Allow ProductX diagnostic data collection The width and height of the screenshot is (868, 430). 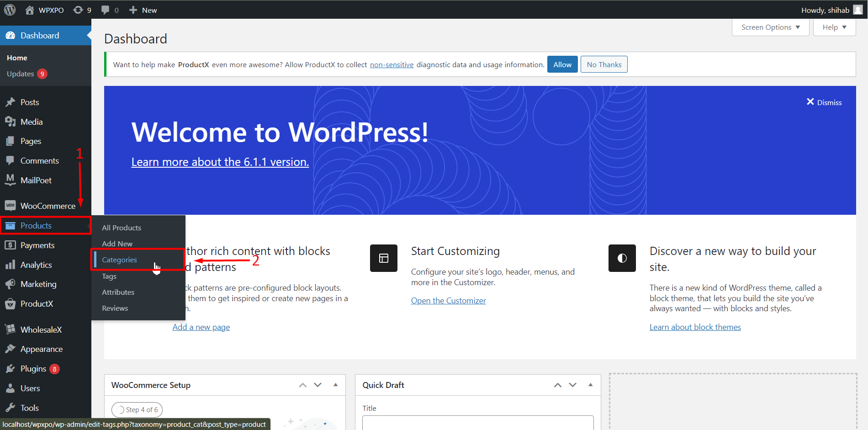562,64
